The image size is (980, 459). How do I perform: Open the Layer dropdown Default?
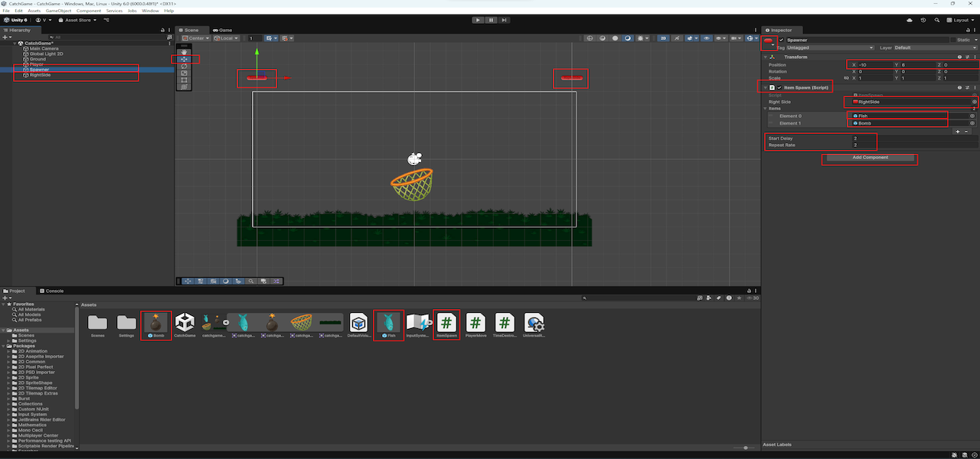934,47
